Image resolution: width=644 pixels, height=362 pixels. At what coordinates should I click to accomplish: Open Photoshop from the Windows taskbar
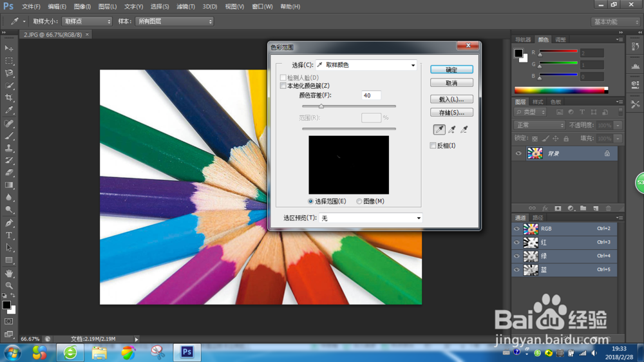coord(187,352)
